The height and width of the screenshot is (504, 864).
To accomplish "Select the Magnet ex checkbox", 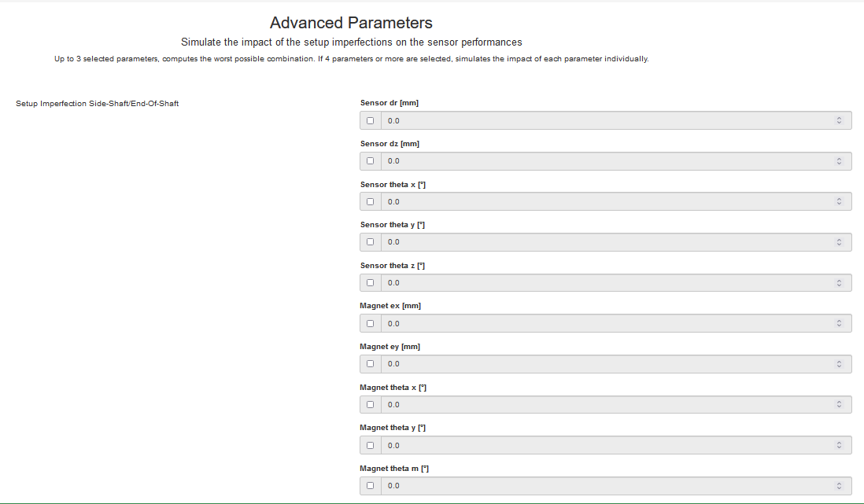I will pyautogui.click(x=371, y=323).
